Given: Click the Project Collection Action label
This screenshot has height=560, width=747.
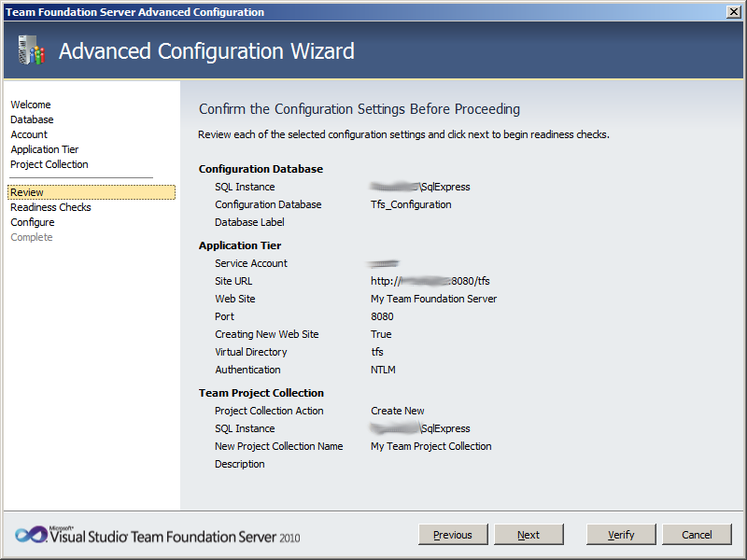Looking at the screenshot, I should click(269, 411).
